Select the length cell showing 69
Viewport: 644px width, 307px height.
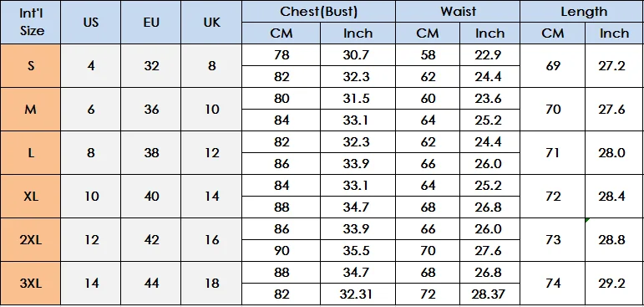(553, 66)
